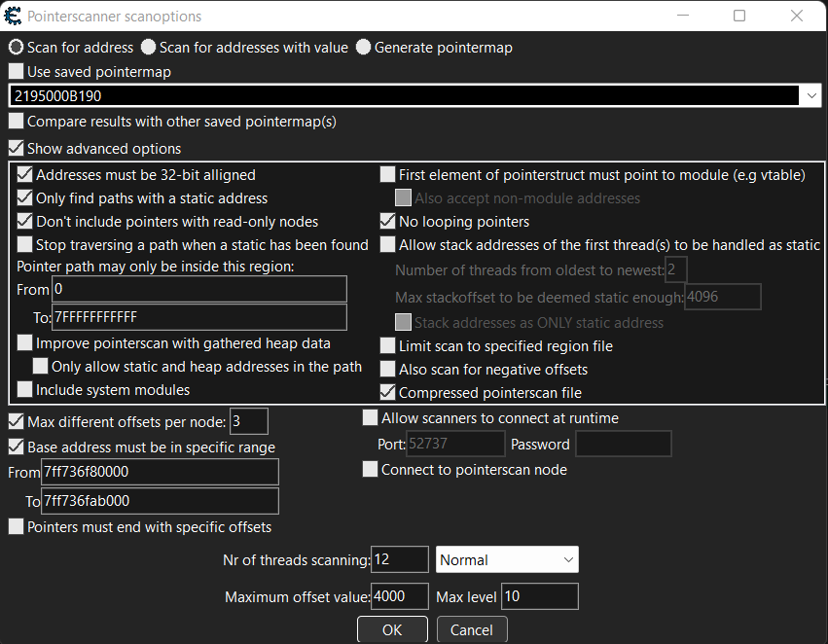Click the OK button

392,629
